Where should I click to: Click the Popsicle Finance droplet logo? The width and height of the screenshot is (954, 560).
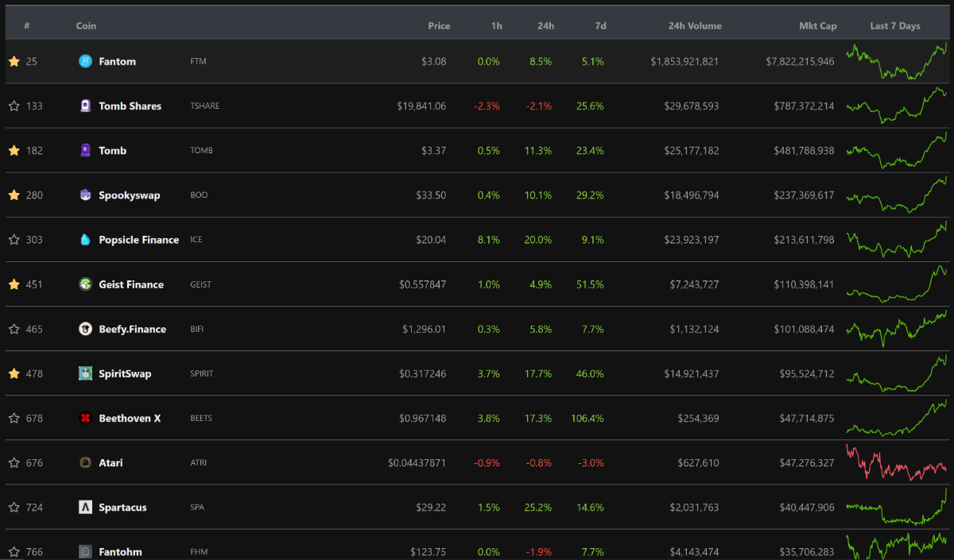[85, 239]
